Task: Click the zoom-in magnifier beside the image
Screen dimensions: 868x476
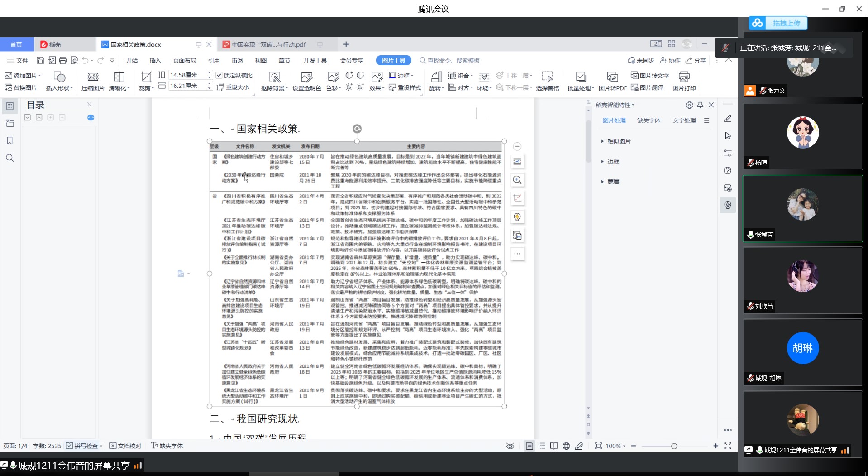Action: [517, 180]
